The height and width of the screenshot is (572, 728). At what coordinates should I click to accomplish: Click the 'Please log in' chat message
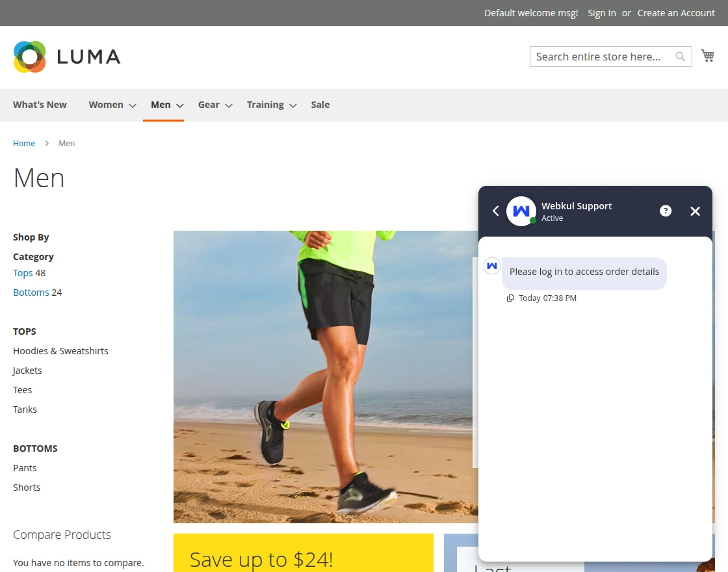click(584, 272)
